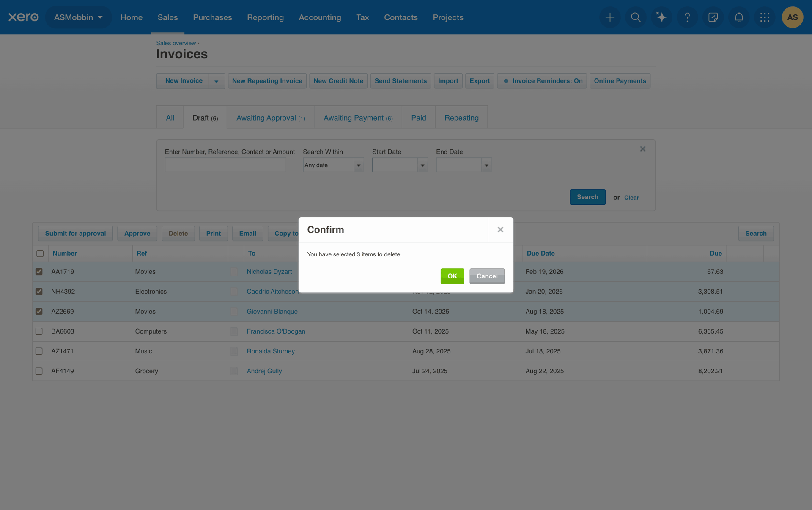Viewport: 812px width, 510px height.
Task: Cancel the delete confirmation
Action: [x=487, y=276]
